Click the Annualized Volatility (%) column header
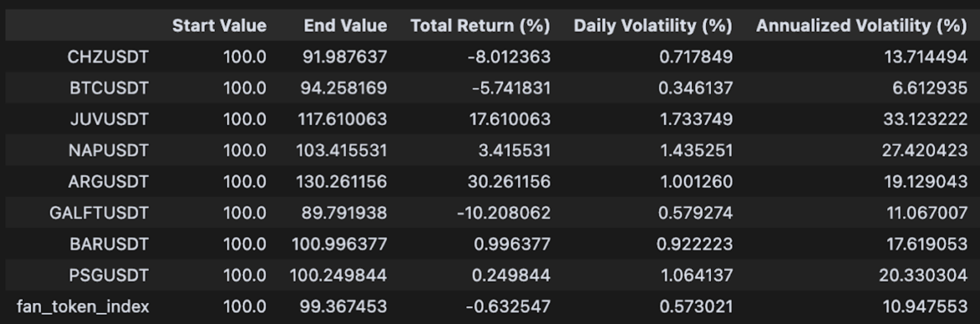 862,26
